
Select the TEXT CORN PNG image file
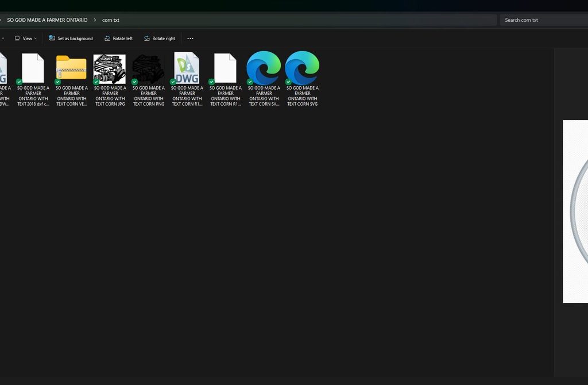point(148,69)
